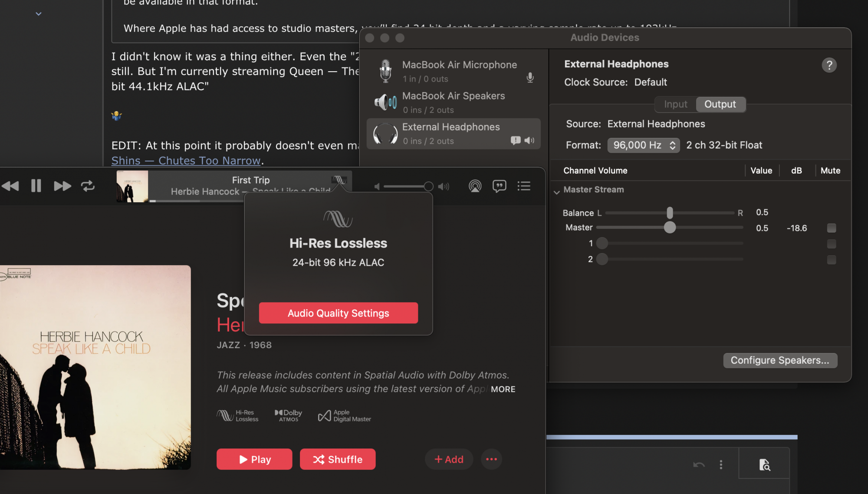
Task: Click Audio Quality Settings button
Action: pos(338,313)
